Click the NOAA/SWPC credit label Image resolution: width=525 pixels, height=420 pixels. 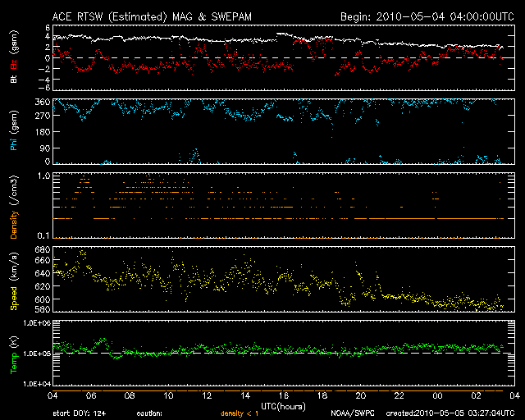click(x=351, y=413)
